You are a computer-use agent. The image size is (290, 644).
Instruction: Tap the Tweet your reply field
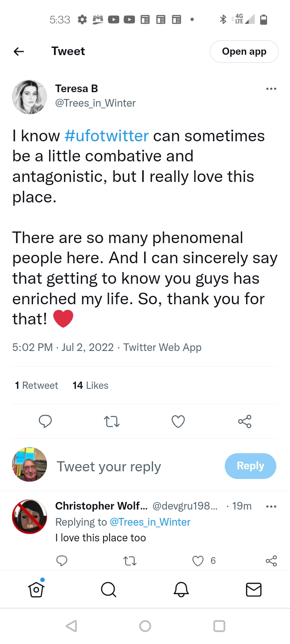coord(109,466)
